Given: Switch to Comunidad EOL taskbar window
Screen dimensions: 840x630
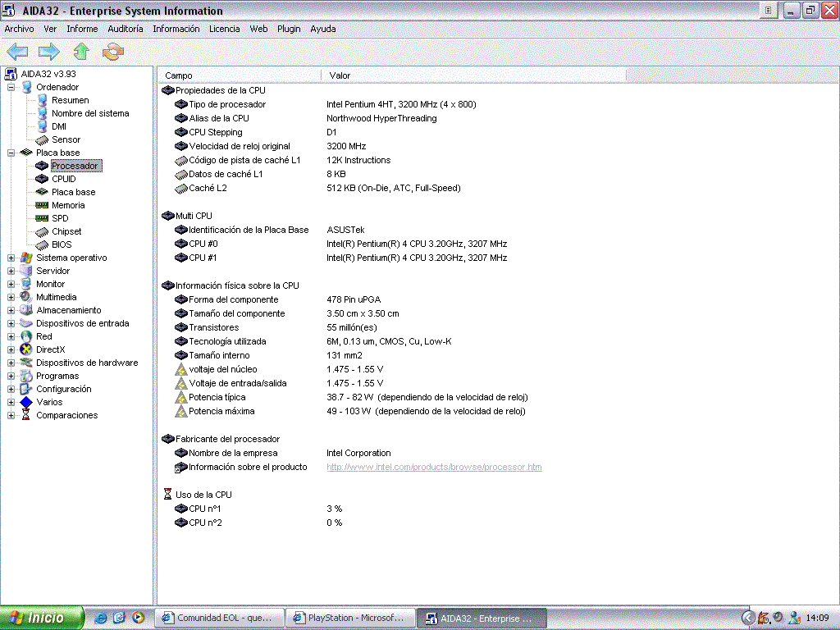Looking at the screenshot, I should [x=218, y=619].
